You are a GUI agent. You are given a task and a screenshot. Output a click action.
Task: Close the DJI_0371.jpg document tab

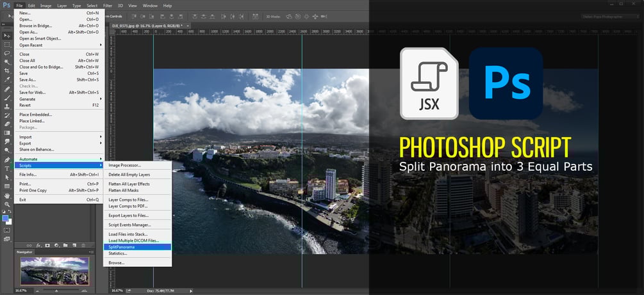coord(188,26)
